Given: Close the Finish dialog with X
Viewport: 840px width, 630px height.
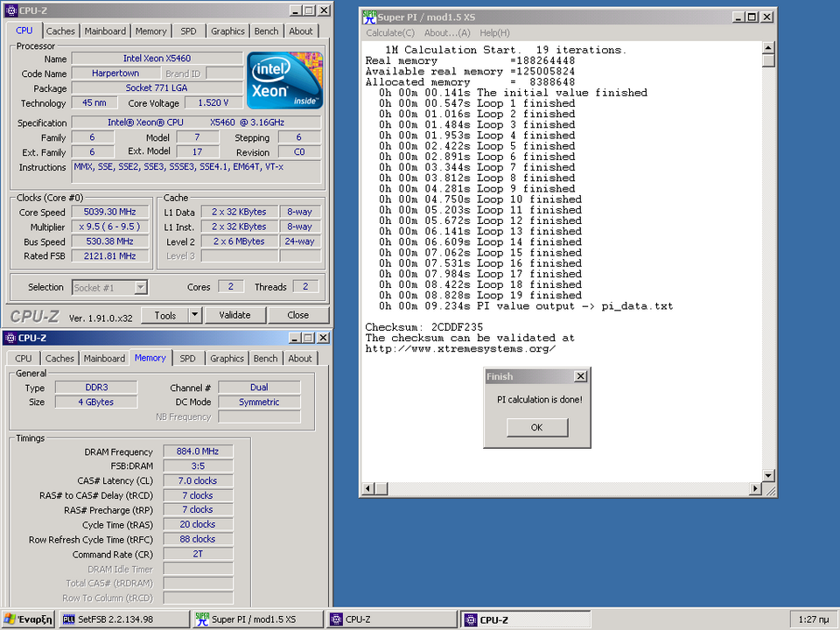Looking at the screenshot, I should tap(581, 376).
